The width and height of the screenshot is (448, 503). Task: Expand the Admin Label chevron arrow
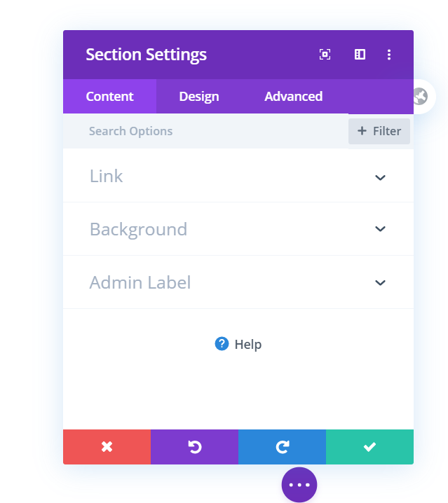point(380,282)
